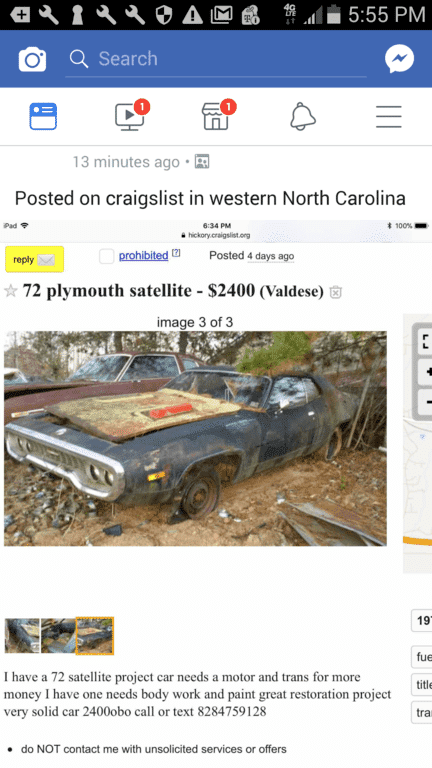This screenshot has width=432, height=768.
Task: Click the yellow reply button
Action: click(x=34, y=259)
